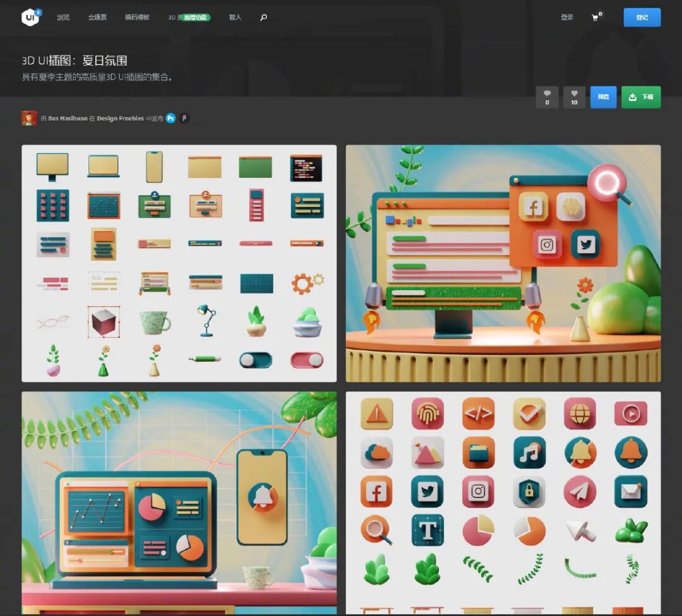
Task: Click the comments button showing 0
Action: click(x=547, y=97)
